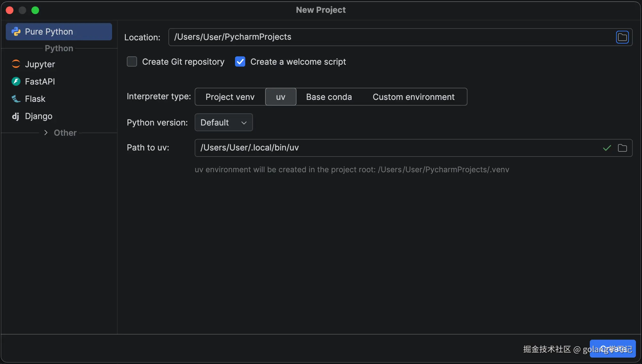Expand the Other project types section

[46, 133]
